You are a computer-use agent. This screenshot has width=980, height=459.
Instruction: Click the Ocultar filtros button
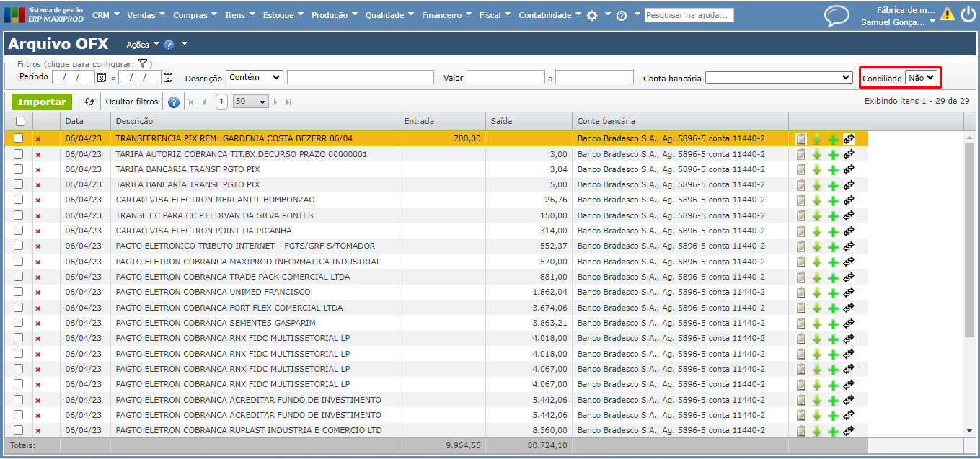(132, 102)
